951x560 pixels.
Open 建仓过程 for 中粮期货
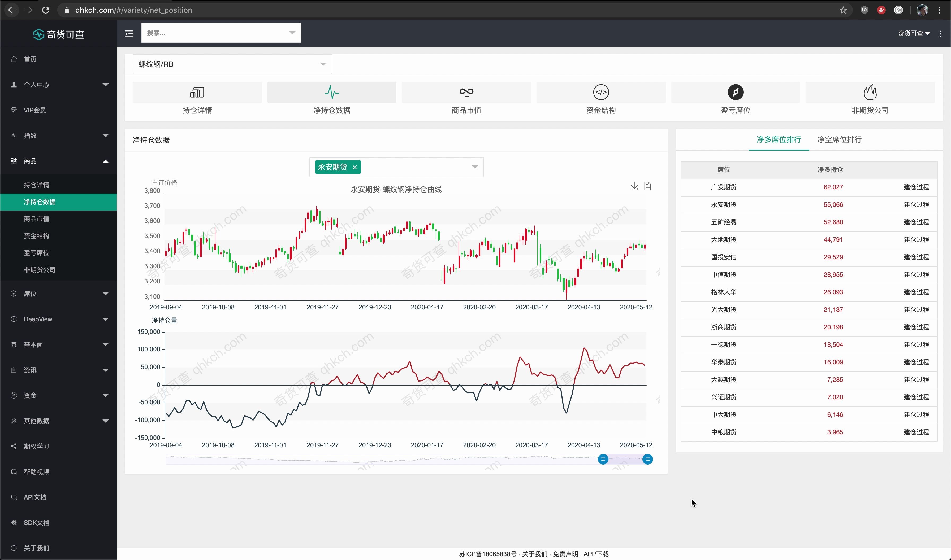pos(916,432)
